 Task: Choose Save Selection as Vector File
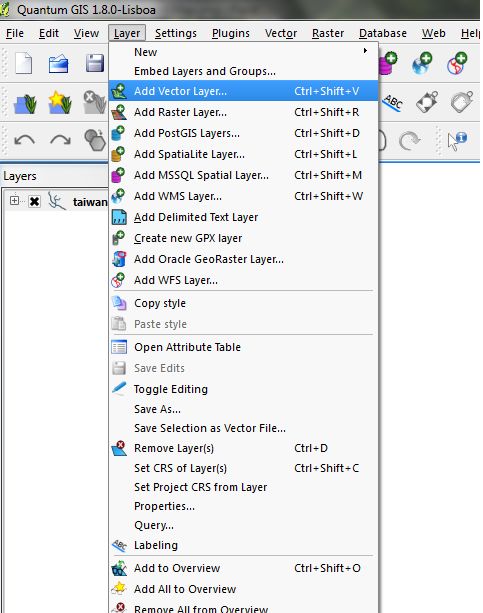tap(243, 428)
